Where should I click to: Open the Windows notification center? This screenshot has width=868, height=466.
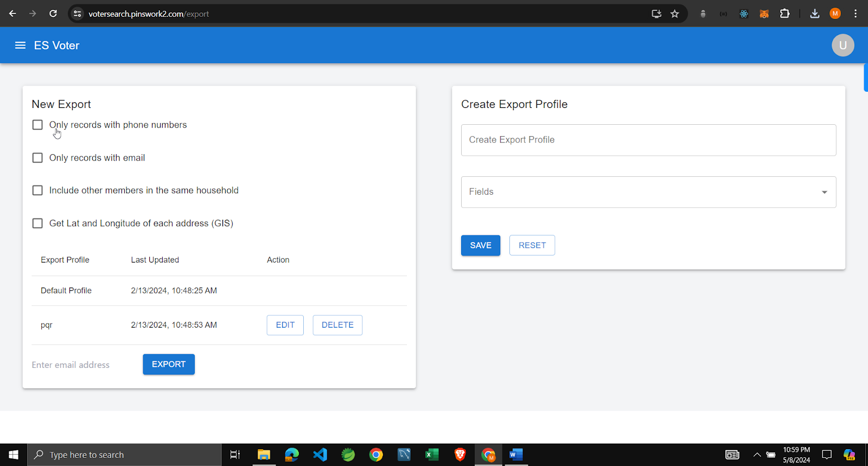pyautogui.click(x=827, y=455)
